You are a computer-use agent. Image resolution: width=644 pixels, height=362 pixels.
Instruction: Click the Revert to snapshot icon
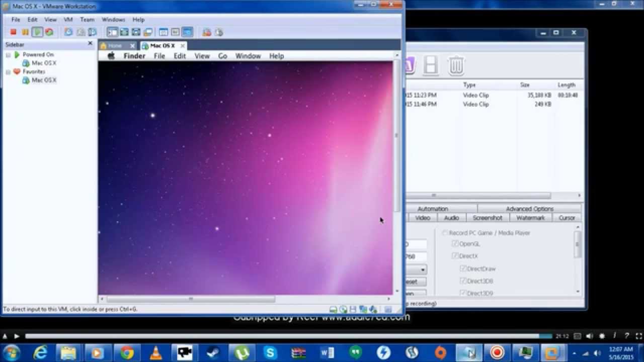(x=80, y=32)
